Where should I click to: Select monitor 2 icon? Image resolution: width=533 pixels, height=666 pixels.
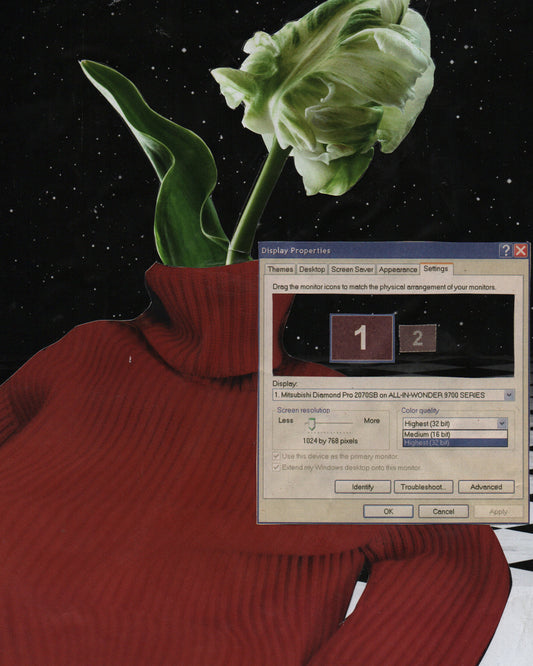pyautogui.click(x=417, y=339)
